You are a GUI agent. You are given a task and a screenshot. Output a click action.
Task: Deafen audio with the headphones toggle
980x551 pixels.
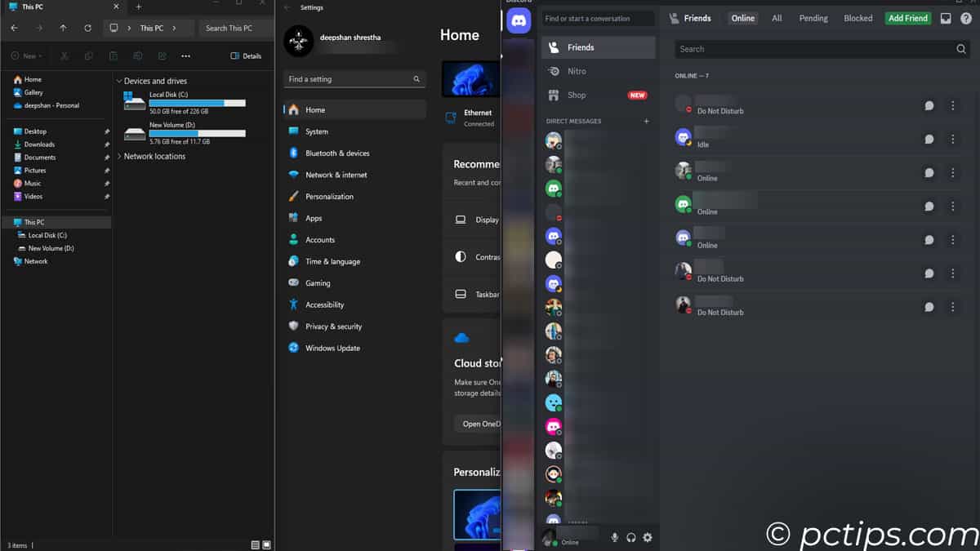630,537
